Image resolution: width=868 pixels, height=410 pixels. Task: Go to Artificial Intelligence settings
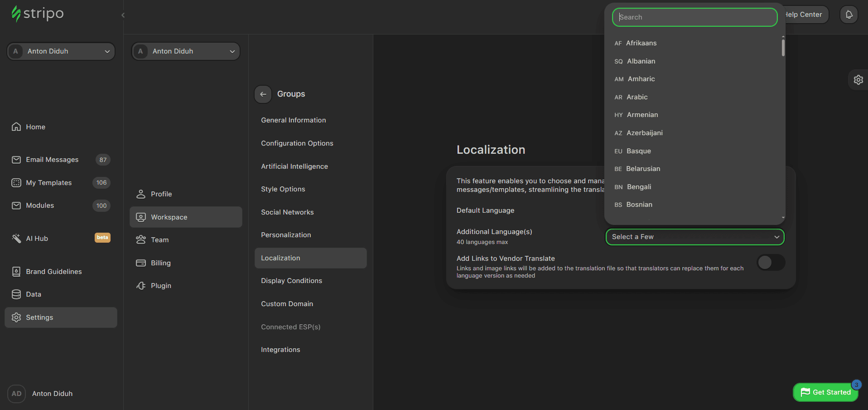294,166
